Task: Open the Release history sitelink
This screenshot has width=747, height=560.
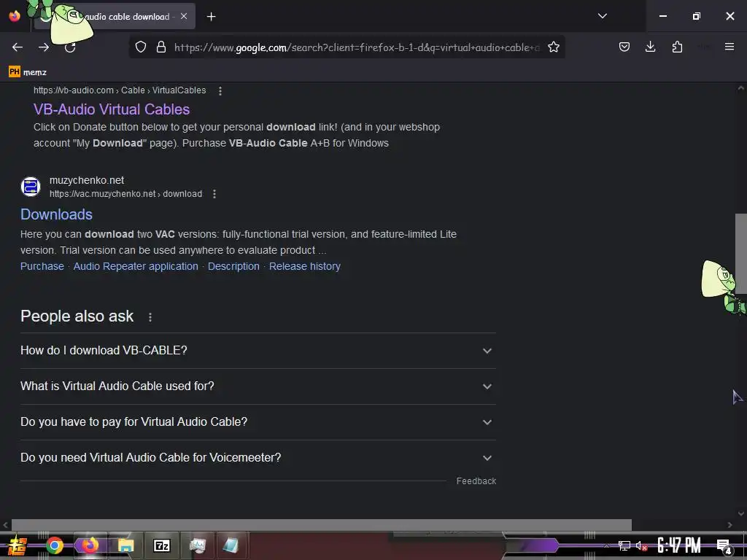Action: (x=305, y=266)
